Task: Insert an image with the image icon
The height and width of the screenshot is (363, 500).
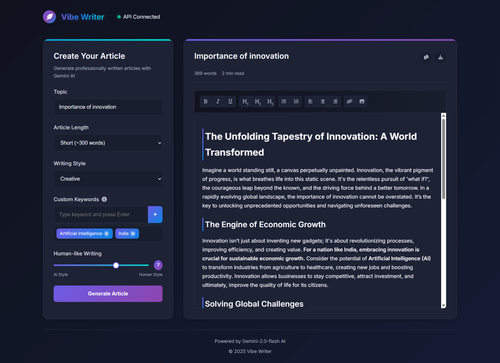Action: coord(362,101)
